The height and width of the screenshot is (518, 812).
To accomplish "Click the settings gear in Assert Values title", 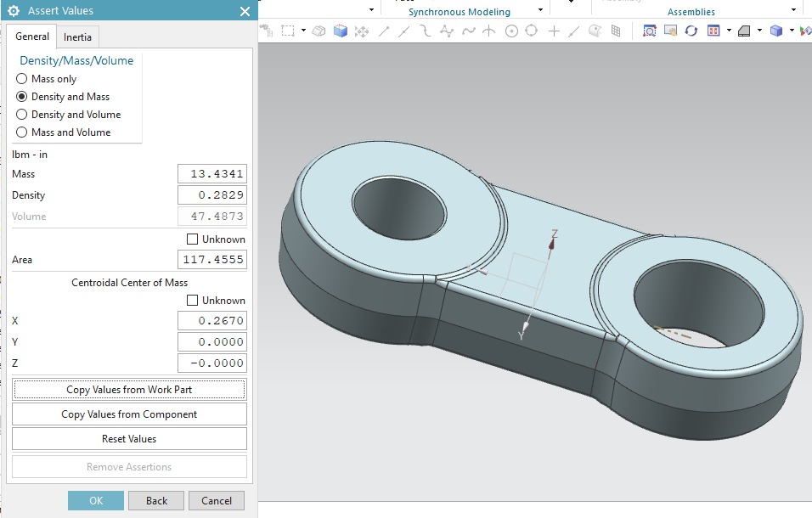I will [x=14, y=11].
